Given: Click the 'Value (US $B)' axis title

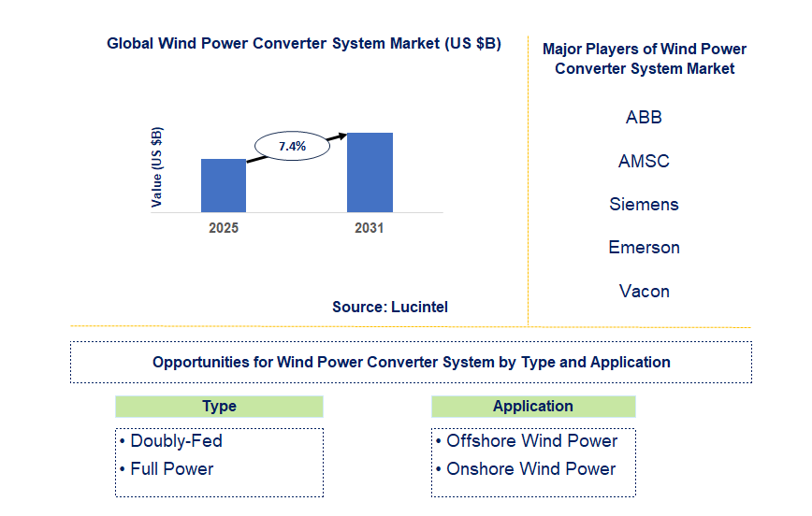Looking at the screenshot, I should (156, 166).
